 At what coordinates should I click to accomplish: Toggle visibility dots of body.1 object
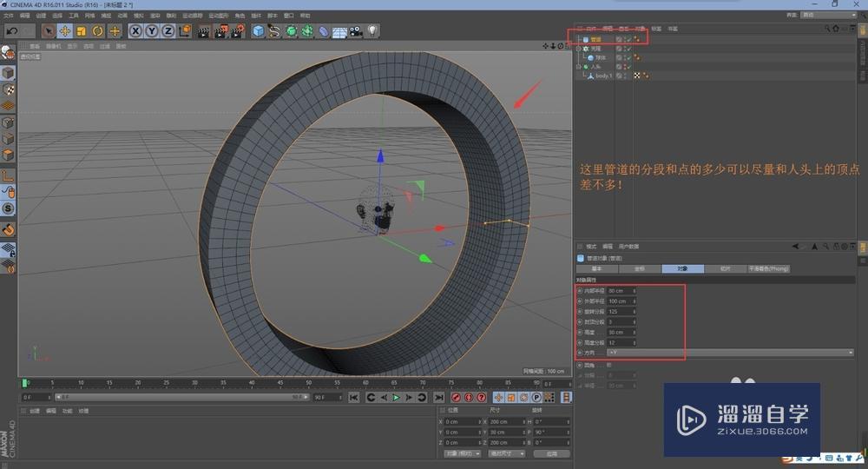tap(625, 76)
